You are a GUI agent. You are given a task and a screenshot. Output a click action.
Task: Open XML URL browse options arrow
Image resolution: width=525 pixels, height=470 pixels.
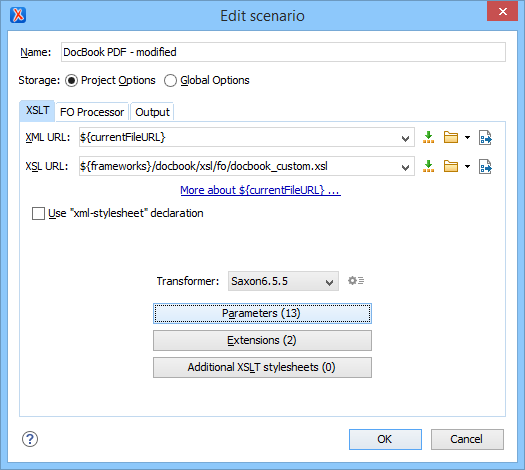coord(467,137)
